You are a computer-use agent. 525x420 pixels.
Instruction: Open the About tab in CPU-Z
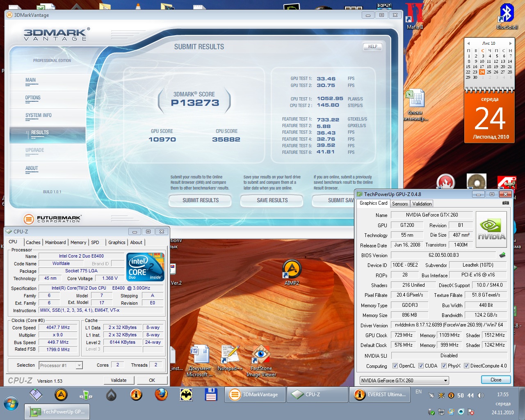[136, 242]
